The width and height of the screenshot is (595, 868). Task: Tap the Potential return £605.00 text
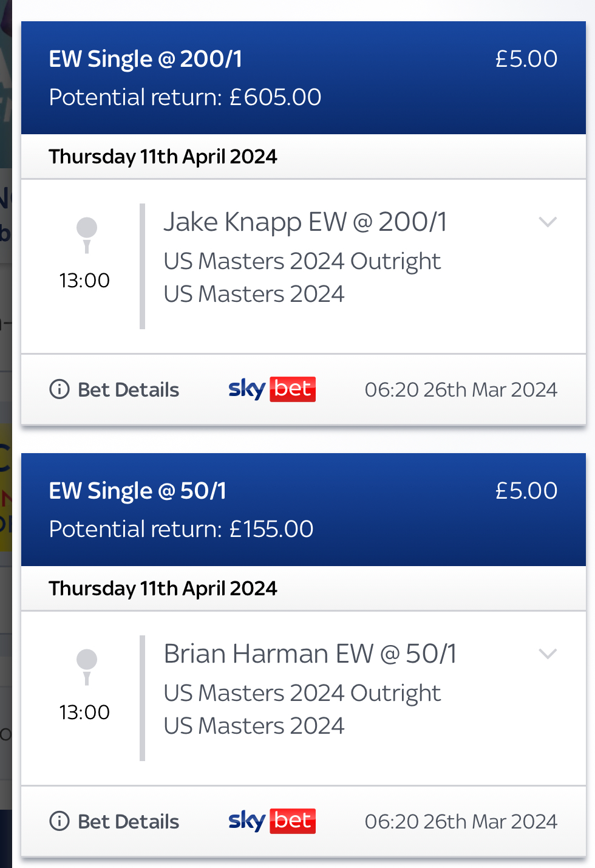click(x=185, y=97)
